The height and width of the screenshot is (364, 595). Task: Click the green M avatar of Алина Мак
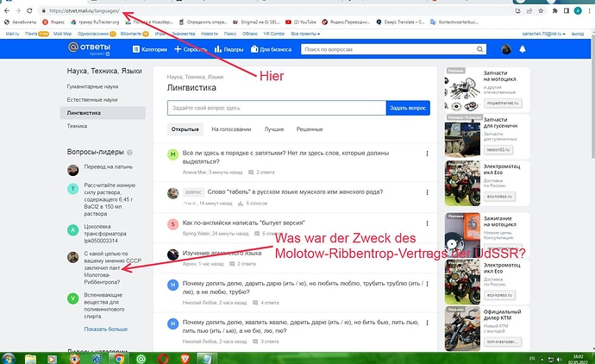(173, 154)
